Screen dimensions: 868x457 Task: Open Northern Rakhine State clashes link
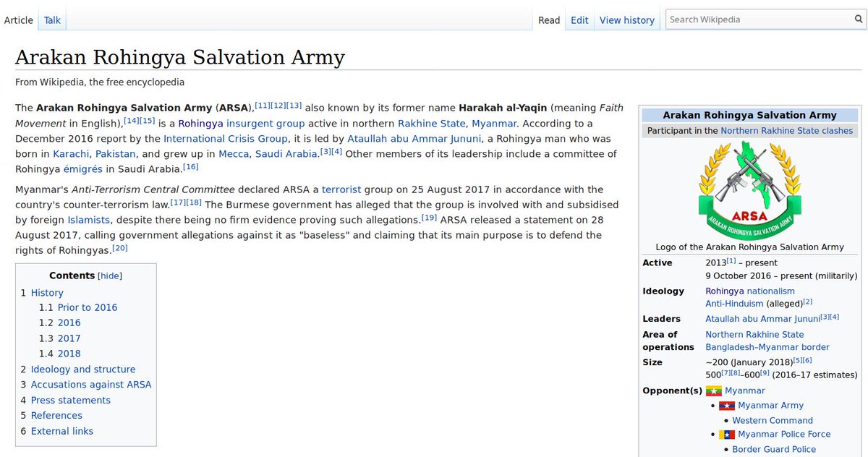pos(787,131)
